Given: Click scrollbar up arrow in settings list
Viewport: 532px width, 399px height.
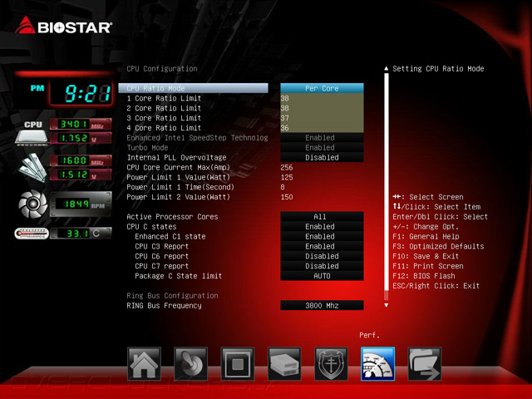Looking at the screenshot, I should coord(386,68).
